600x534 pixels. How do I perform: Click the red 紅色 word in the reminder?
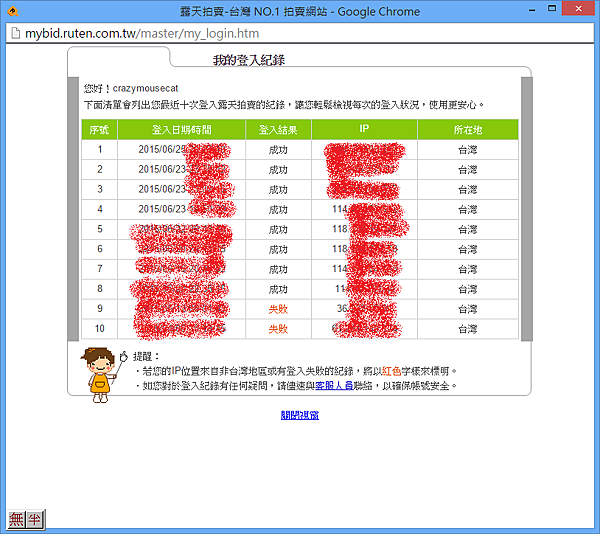click(x=391, y=371)
